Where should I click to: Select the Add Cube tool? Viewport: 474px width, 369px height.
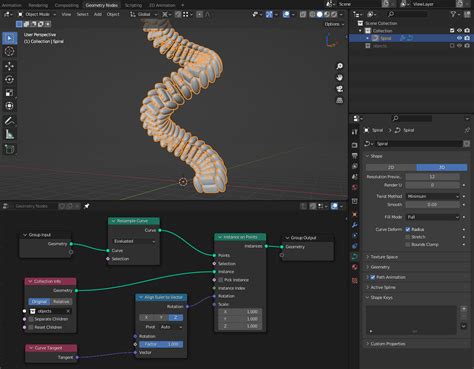pyautogui.click(x=10, y=149)
